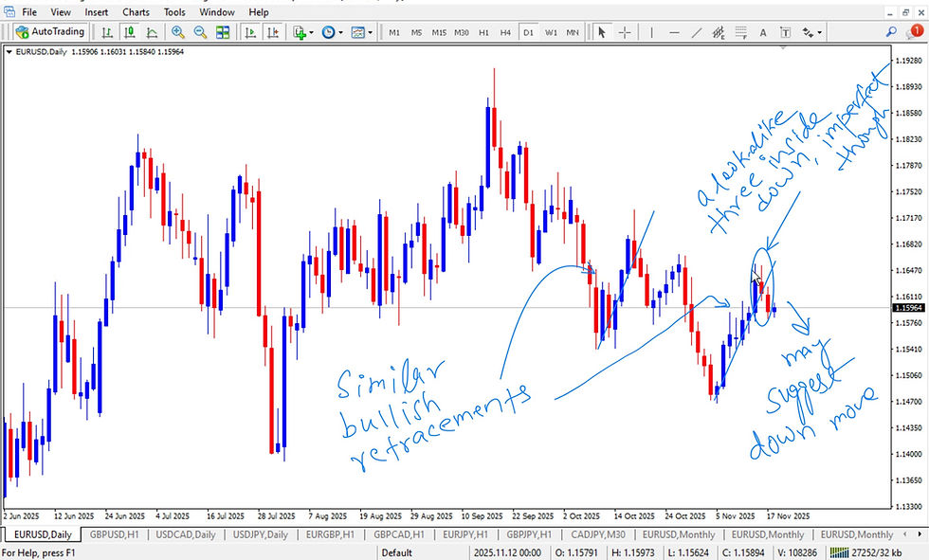The width and height of the screenshot is (929, 560).
Task: Select the M30 timeframe
Action: tap(462, 32)
